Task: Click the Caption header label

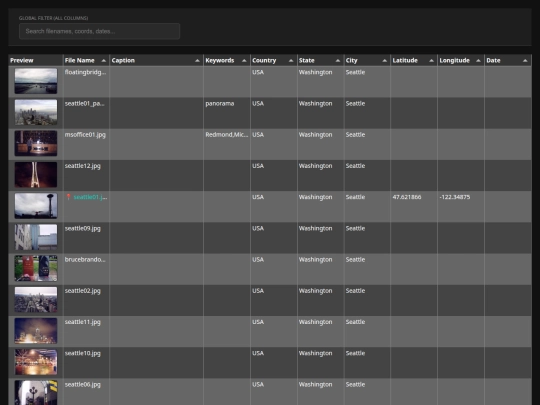Action: tap(123, 60)
